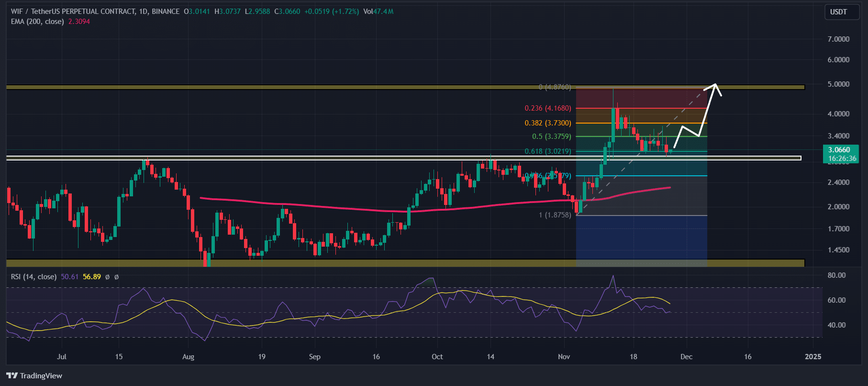Click the EMA value 2.3094

[x=79, y=22]
